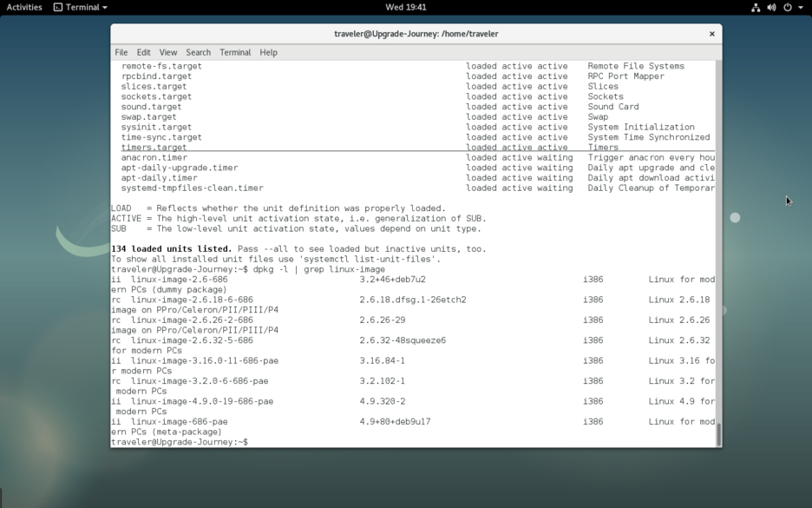Click the version 4.9+80+deb9u17
Image resolution: width=812 pixels, height=508 pixels.
[x=395, y=422]
